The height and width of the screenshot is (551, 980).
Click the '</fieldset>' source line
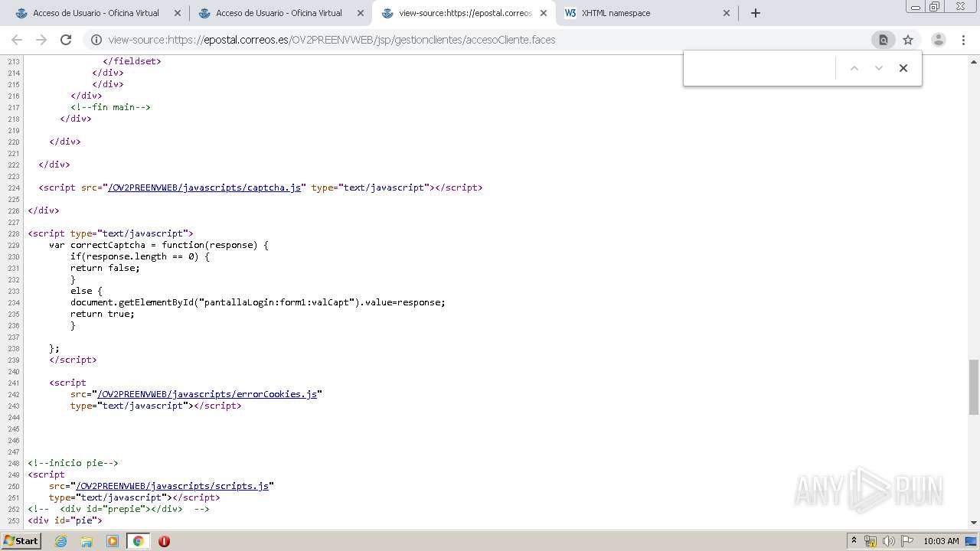pos(132,61)
